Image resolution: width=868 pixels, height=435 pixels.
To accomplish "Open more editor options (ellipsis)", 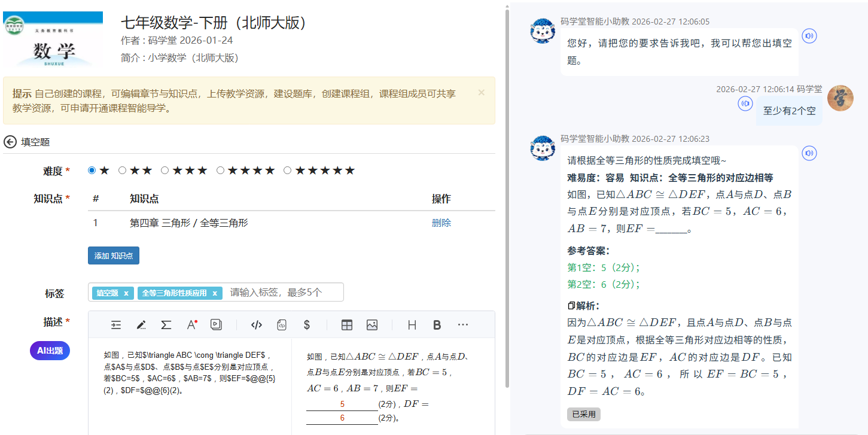I will pyautogui.click(x=462, y=325).
